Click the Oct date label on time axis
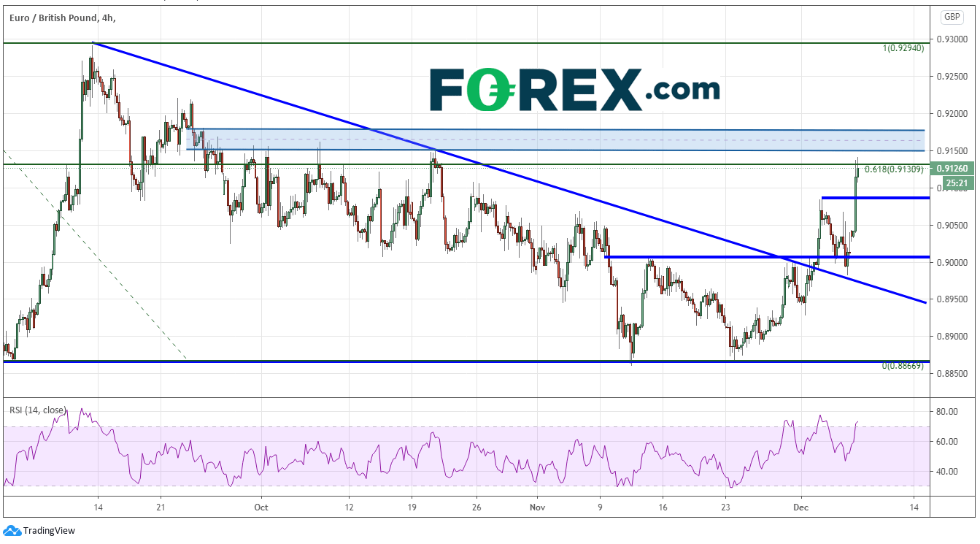980x544 pixels. [x=262, y=507]
